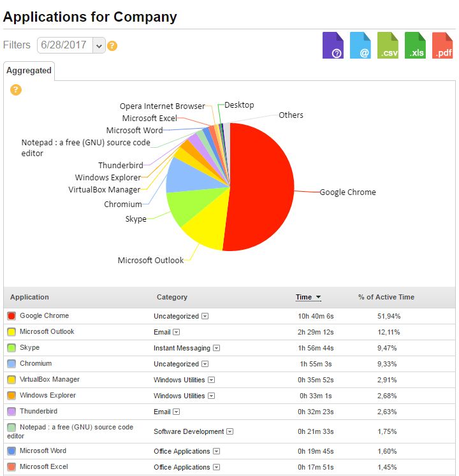
Task: Click the green Skype color swatch
Action: click(x=11, y=348)
